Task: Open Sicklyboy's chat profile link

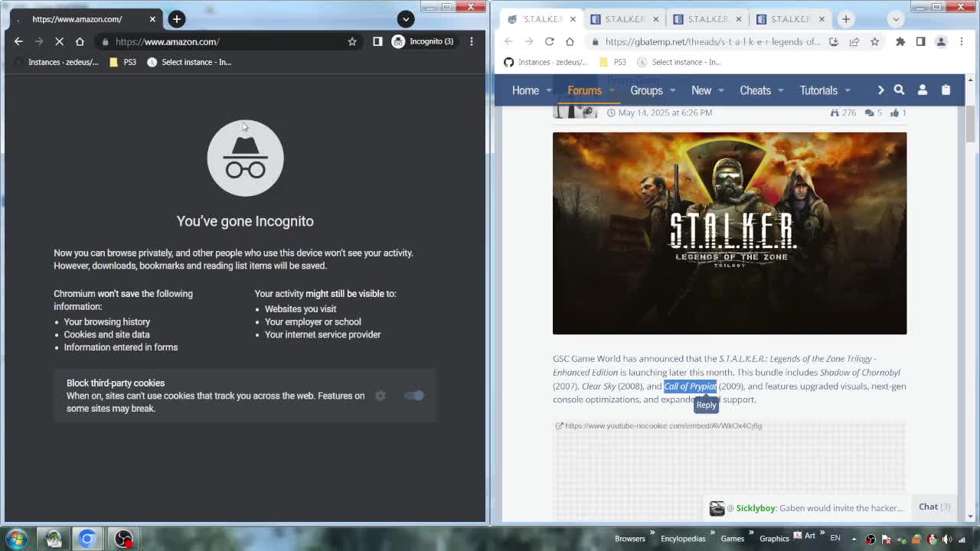Action: point(755,508)
